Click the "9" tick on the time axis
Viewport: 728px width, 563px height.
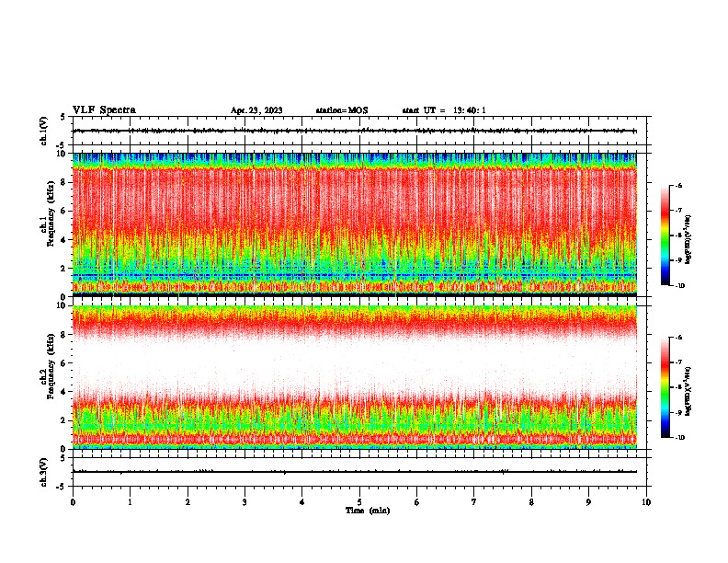[x=588, y=502]
